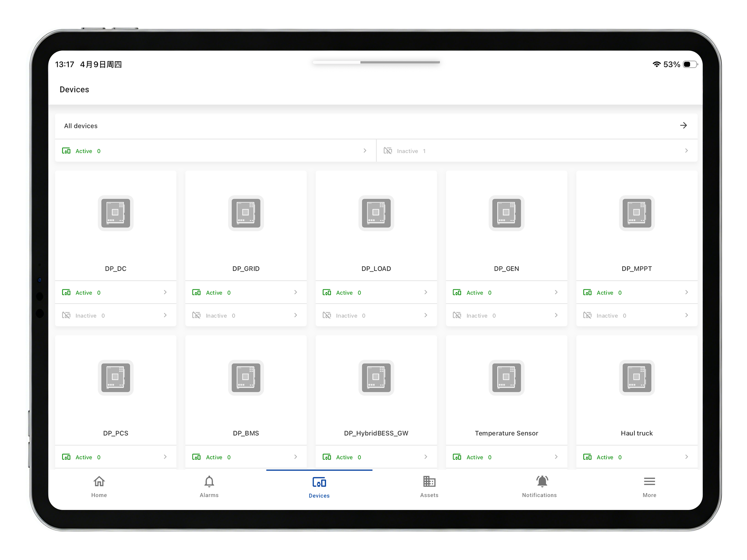Tap the Wi-Fi status icon

point(656,64)
